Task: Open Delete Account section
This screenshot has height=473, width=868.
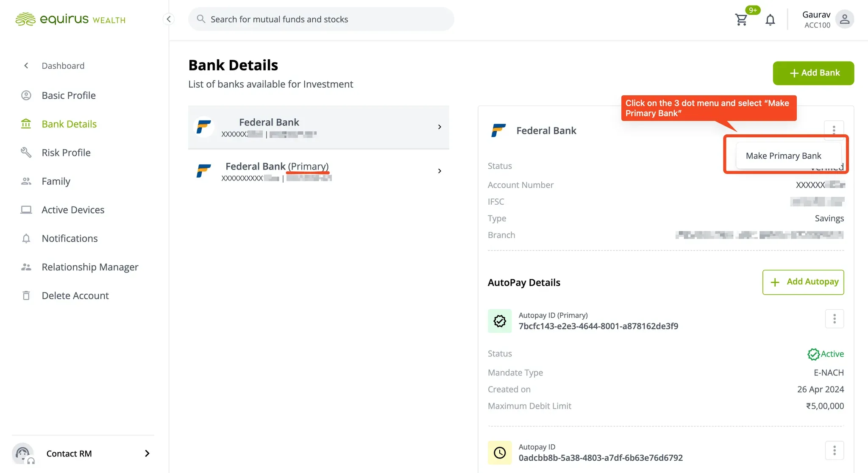Action: (x=75, y=296)
